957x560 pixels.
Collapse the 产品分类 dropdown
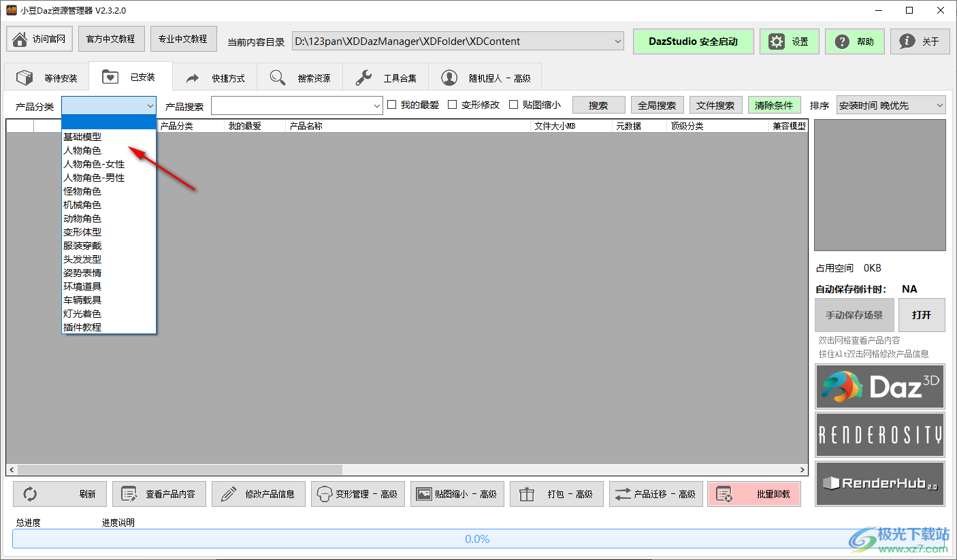(x=150, y=105)
